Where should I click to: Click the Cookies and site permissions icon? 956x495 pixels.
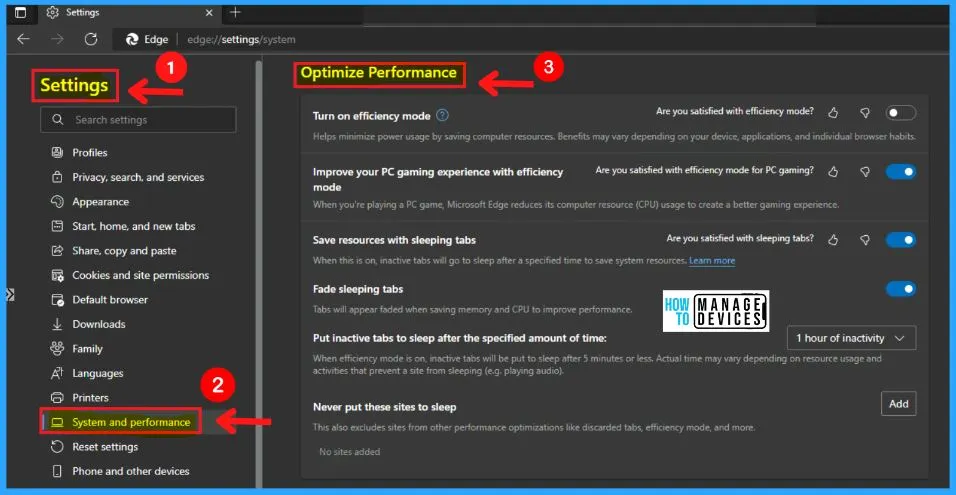coord(57,275)
